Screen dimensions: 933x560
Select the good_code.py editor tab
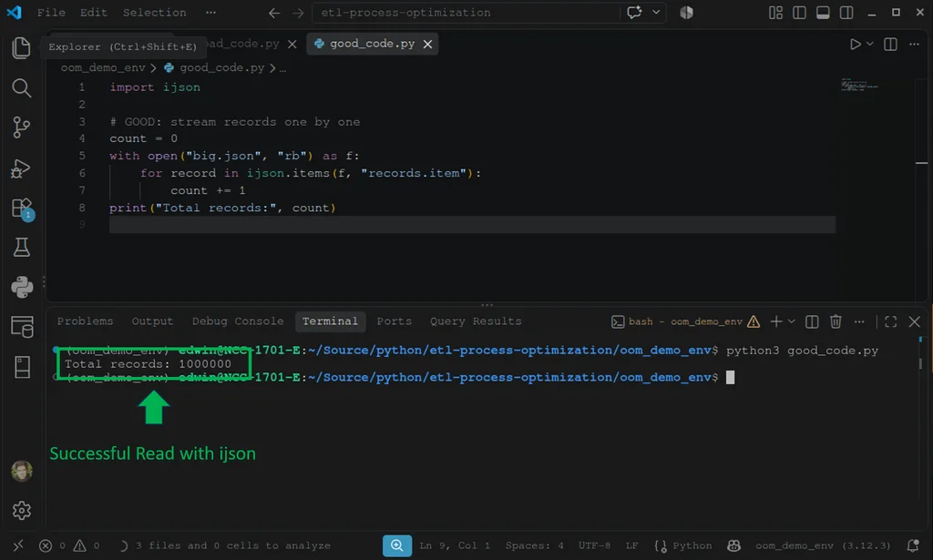click(x=372, y=44)
